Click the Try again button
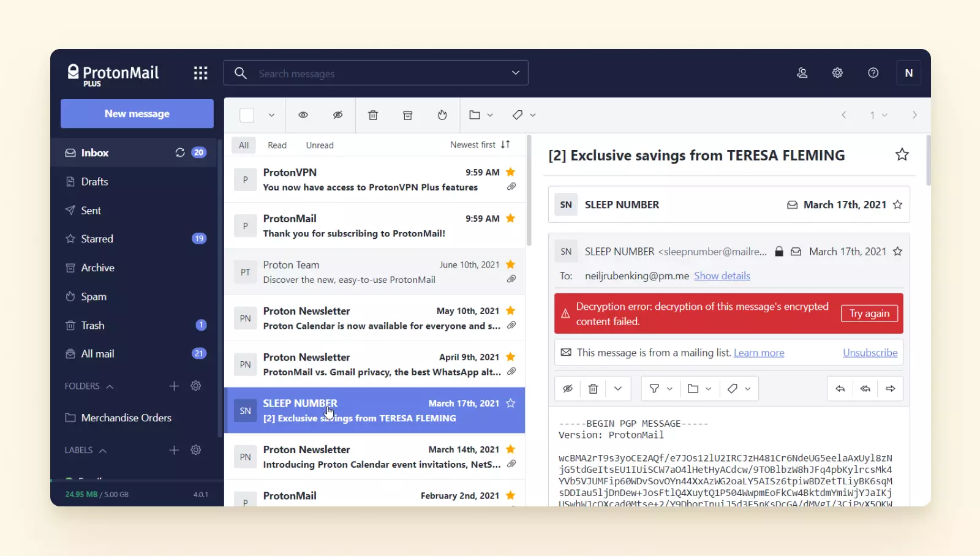980x556 pixels. 869,314
